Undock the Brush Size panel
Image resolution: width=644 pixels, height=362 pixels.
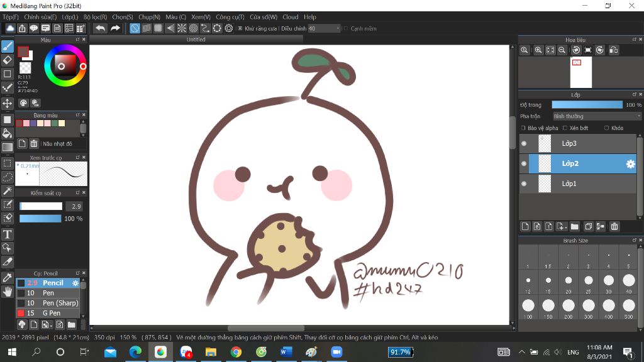click(634, 240)
